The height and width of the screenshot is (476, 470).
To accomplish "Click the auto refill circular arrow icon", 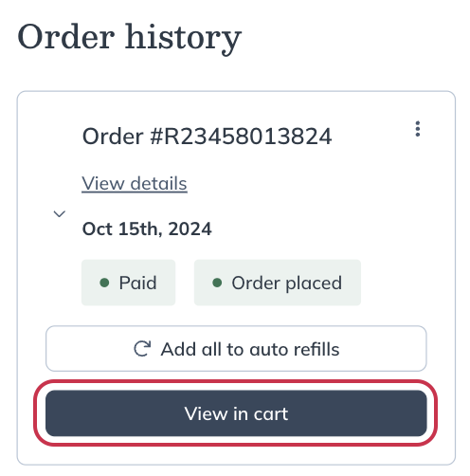I will (x=142, y=349).
